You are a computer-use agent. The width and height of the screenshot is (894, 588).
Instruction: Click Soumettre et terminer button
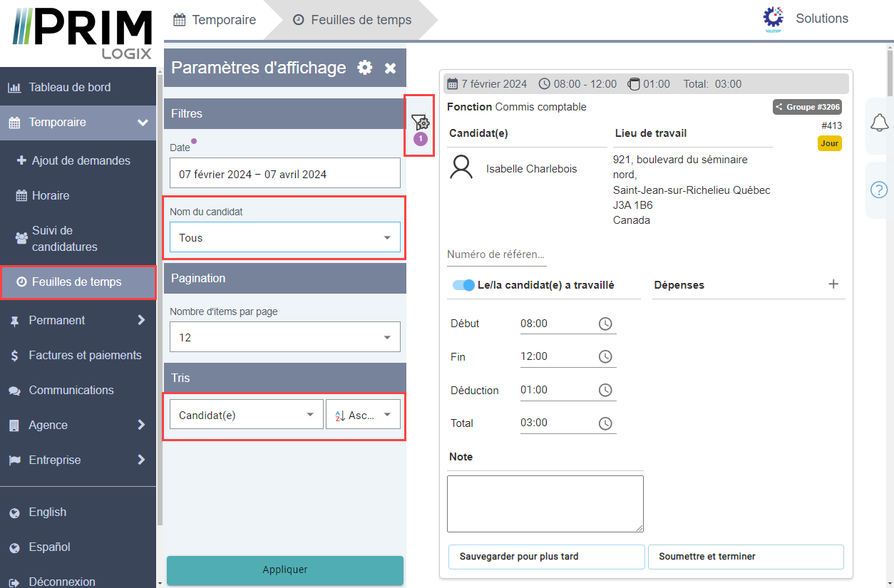746,557
